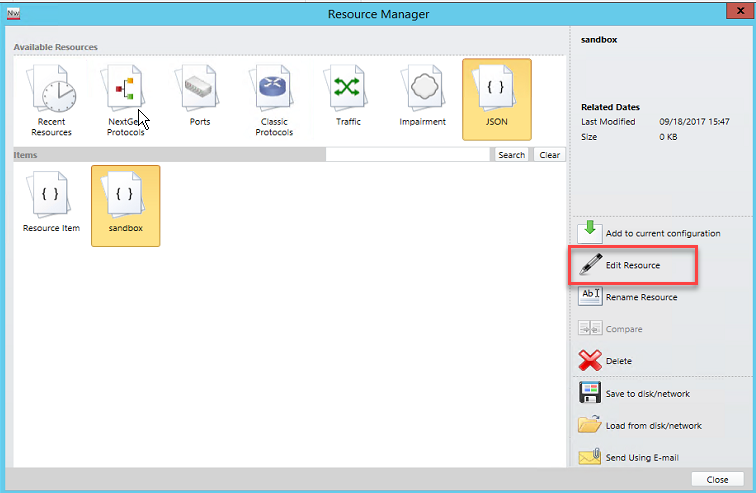This screenshot has width=756, height=493.
Task: Click Rename Resource option
Action: point(641,297)
